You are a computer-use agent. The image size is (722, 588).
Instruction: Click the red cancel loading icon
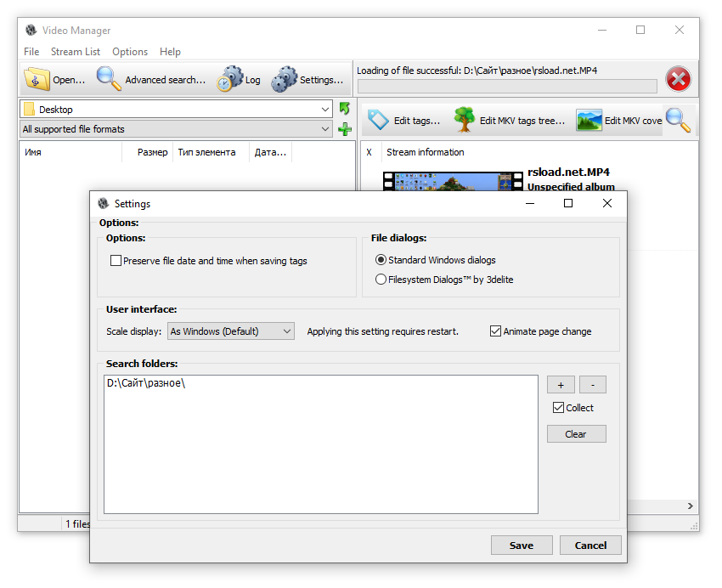[678, 78]
